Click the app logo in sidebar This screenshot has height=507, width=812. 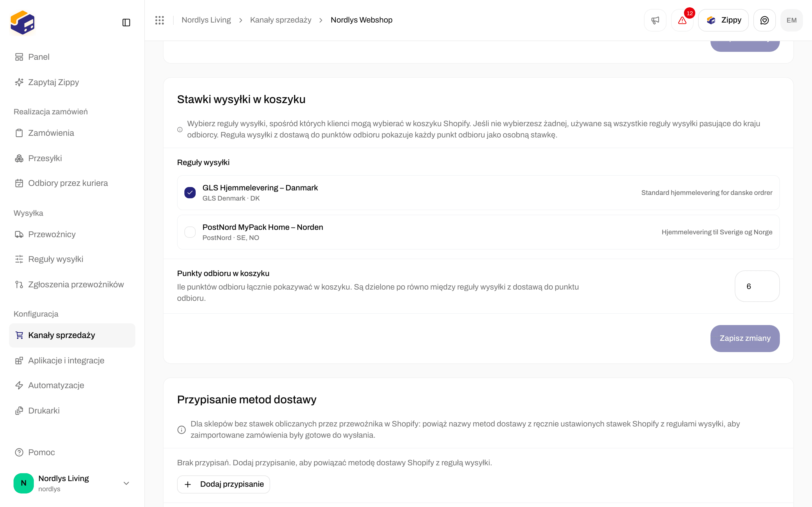pos(23,23)
